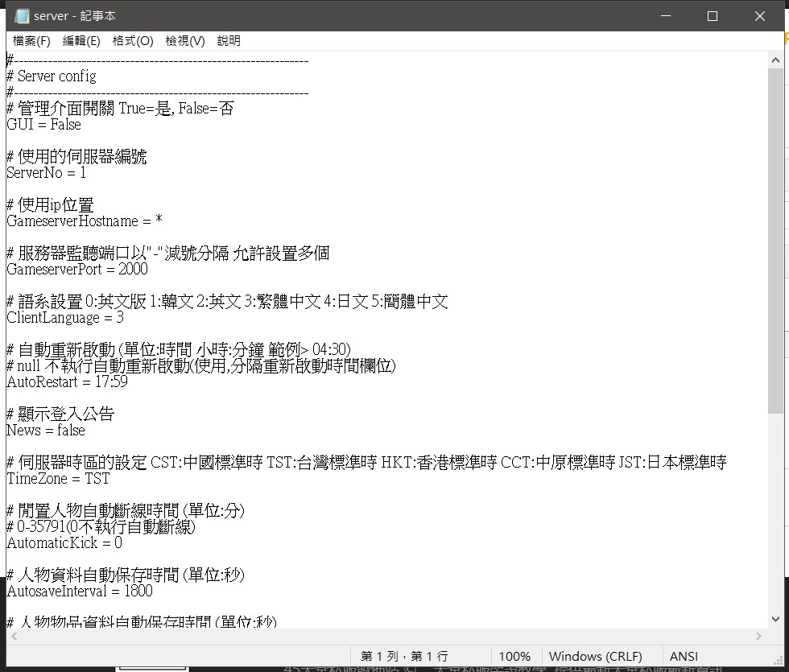The width and height of the screenshot is (789, 672).
Task: Click the 'Windows (CRLF)' status entry
Action: pos(595,657)
